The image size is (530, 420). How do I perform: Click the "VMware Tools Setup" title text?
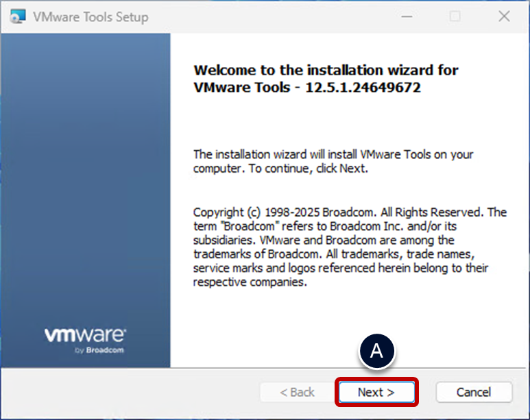[x=90, y=17]
